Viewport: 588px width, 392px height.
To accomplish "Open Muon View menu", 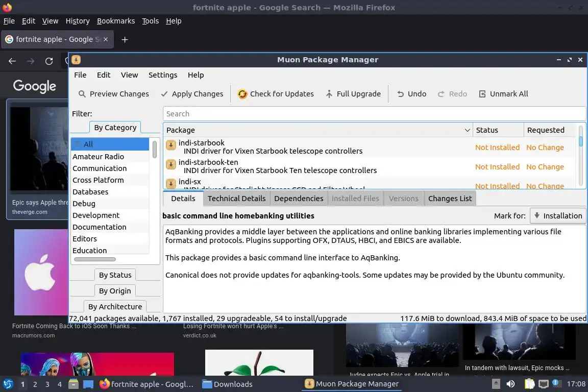I will click(x=129, y=75).
